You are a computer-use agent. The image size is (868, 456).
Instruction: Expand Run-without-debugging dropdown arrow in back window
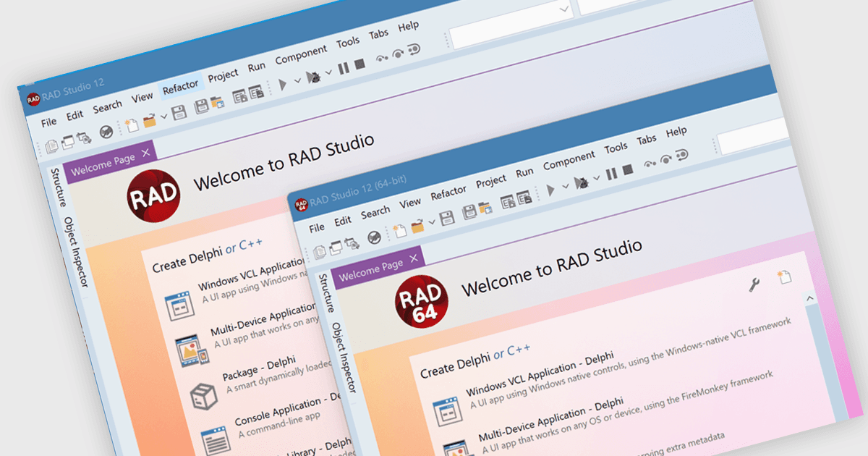click(x=297, y=80)
